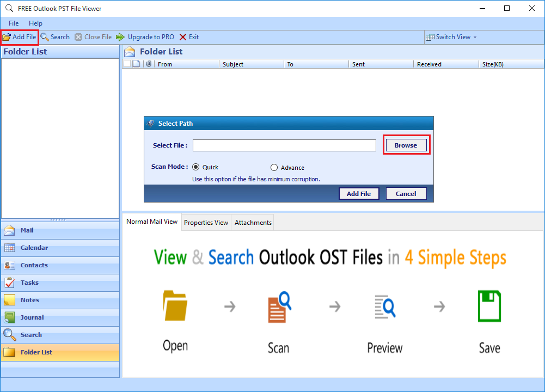This screenshot has height=392, width=545.
Task: Open Contacts section icon
Action: point(9,265)
